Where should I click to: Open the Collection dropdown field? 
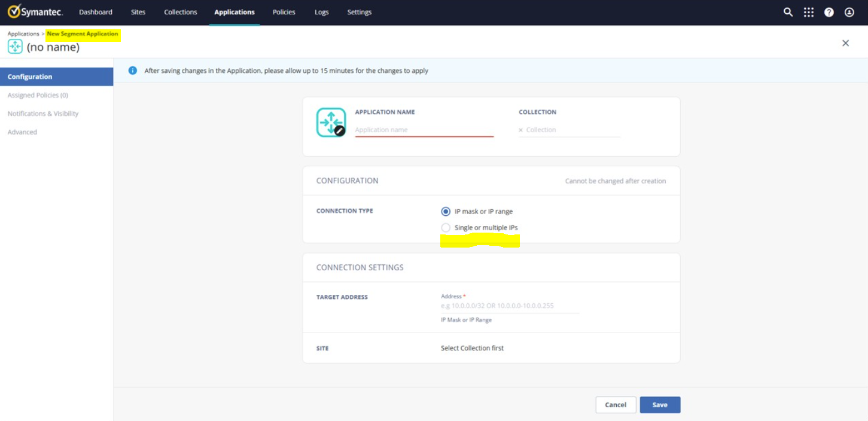571,130
